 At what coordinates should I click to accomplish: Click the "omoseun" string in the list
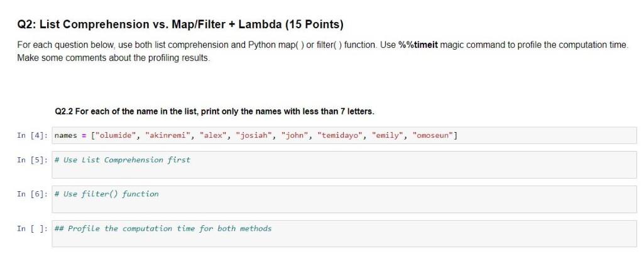click(x=433, y=136)
